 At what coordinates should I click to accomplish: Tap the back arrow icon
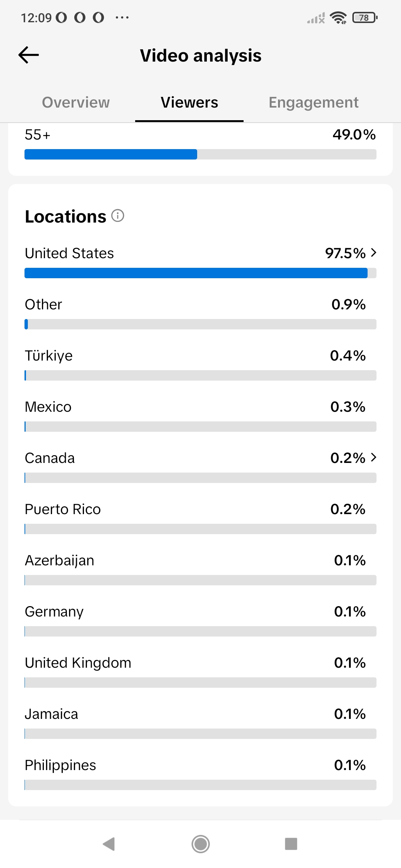[x=29, y=55]
